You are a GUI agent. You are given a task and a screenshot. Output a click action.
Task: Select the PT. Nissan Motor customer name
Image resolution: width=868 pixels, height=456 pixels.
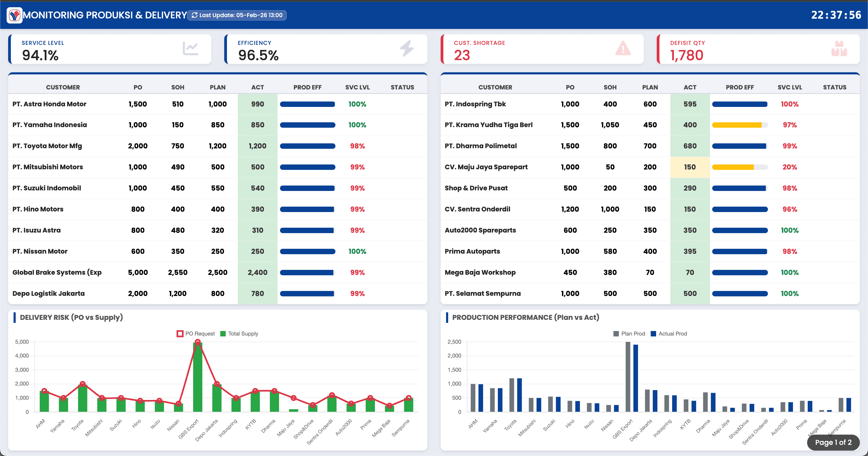tap(40, 251)
